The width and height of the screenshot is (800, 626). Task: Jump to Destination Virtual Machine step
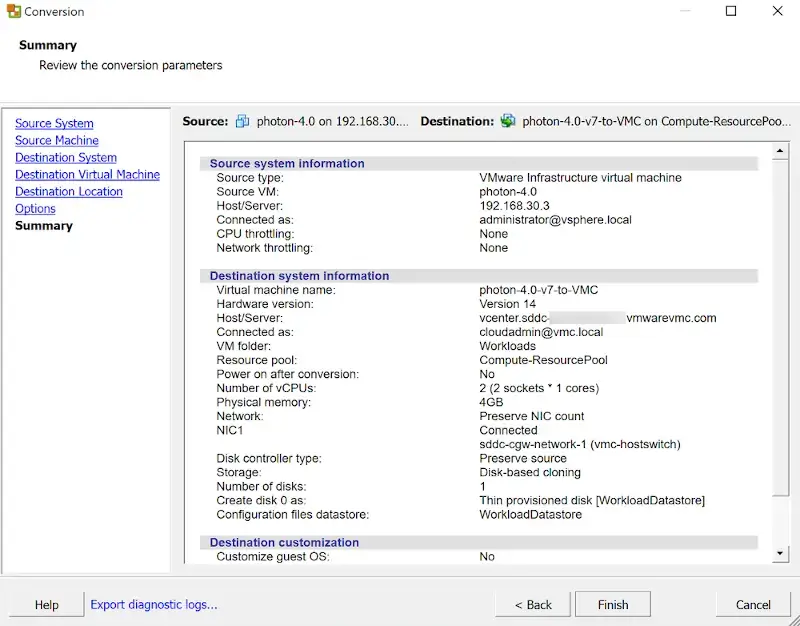click(87, 174)
